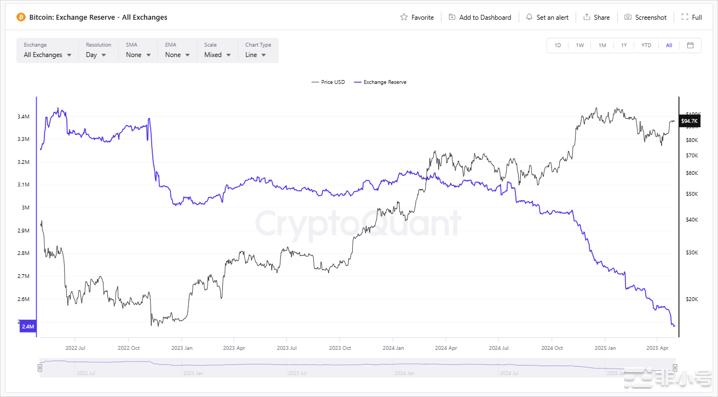The width and height of the screenshot is (718, 397).
Task: Click the Set an alert bell icon
Action: click(x=529, y=17)
